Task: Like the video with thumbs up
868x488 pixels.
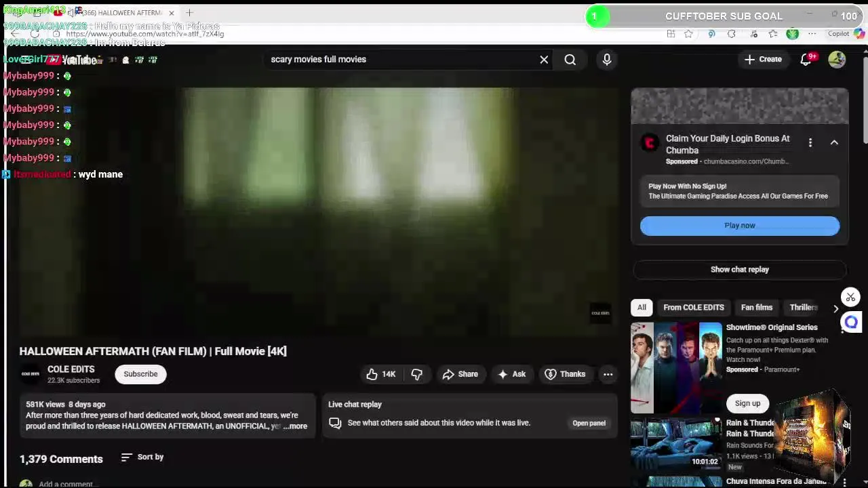Action: (381, 374)
